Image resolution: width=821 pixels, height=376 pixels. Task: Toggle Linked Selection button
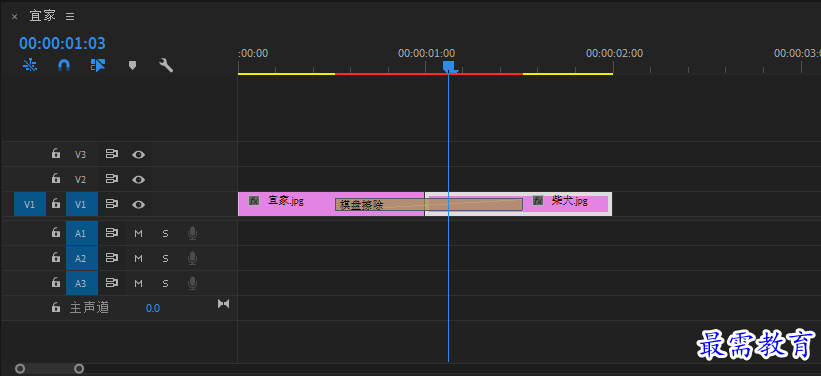tap(98, 65)
